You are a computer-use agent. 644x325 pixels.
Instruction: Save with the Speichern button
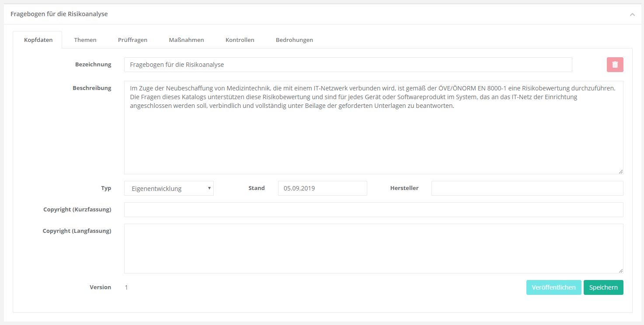pos(603,287)
